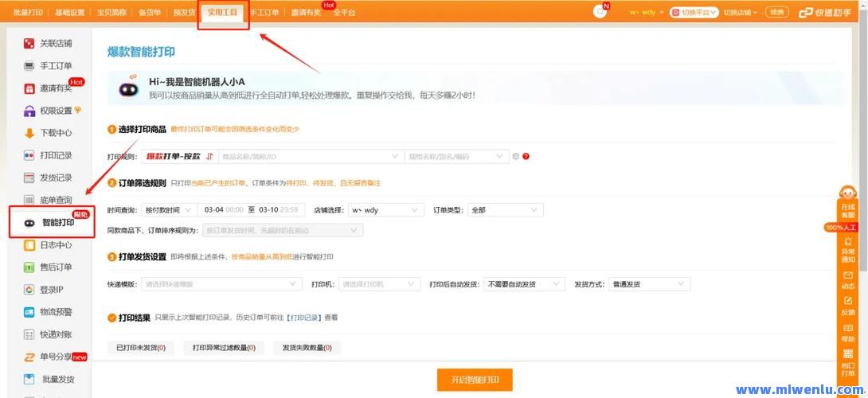Switch to the 邀请有奖 top tab
Image resolution: width=868 pixels, height=398 pixels.
(306, 12)
